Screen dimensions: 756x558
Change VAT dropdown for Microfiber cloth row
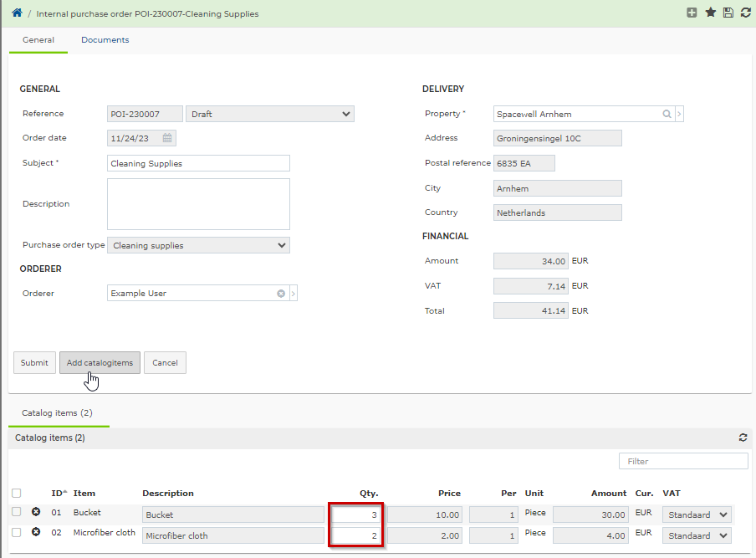coord(697,535)
